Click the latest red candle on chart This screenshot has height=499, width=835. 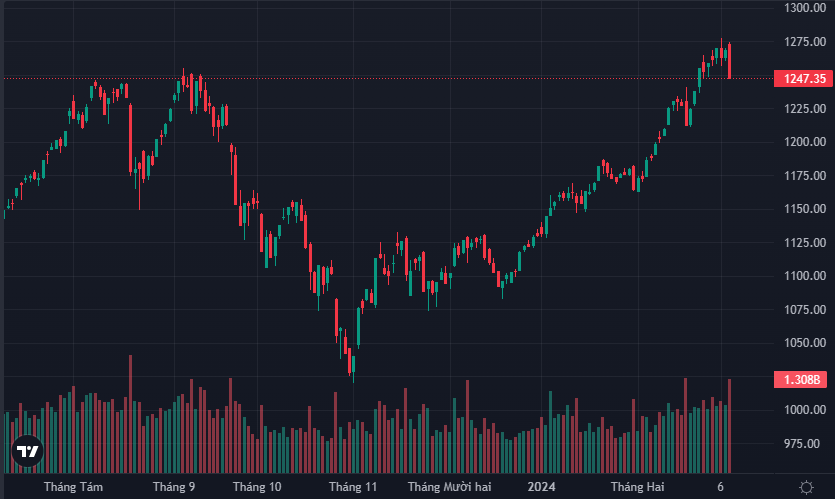click(730, 61)
